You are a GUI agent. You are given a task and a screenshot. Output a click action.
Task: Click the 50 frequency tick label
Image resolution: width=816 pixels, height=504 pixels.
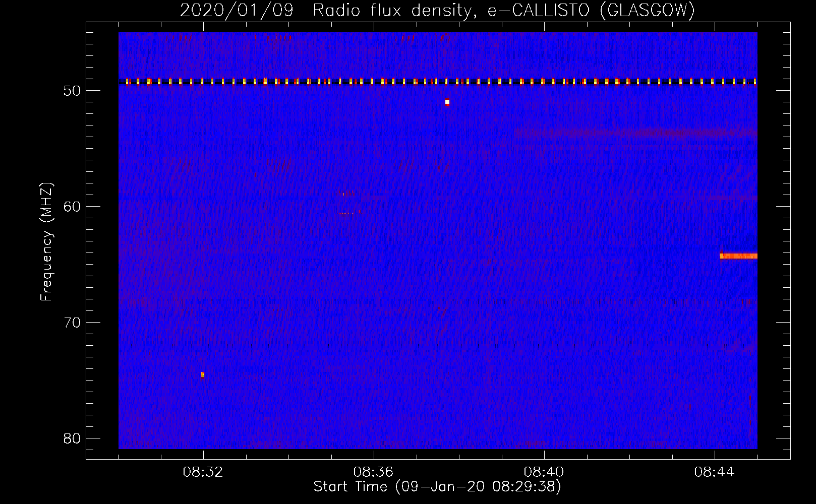73,91
